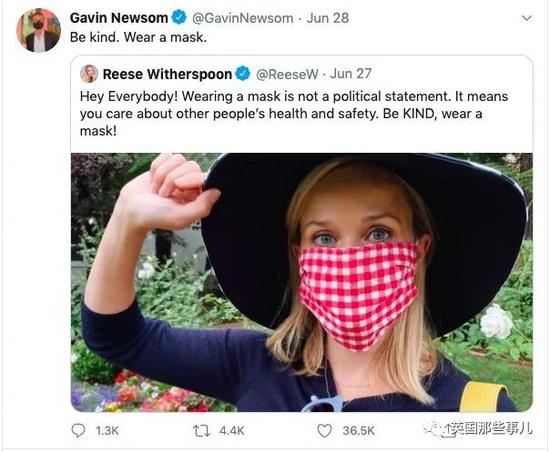The width and height of the screenshot is (550, 452).
Task: Open Reese Witherspoon's small profile avatar
Action: click(x=89, y=74)
